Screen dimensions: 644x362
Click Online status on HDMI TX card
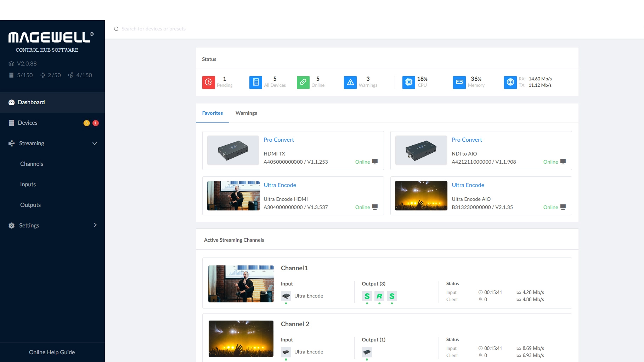point(362,162)
